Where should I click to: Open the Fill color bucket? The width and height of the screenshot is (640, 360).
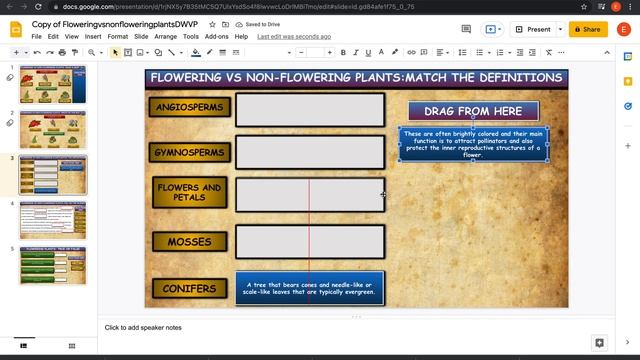tap(196, 52)
